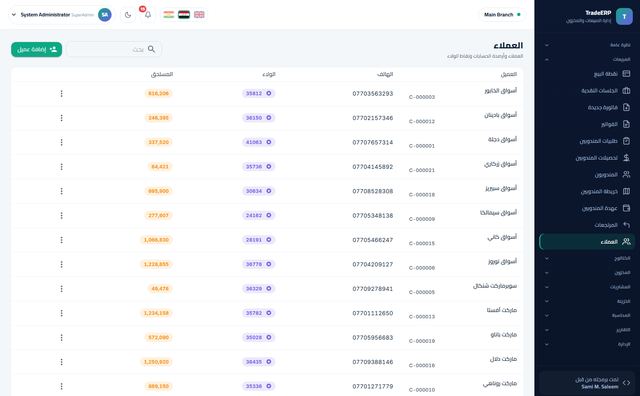This screenshot has height=396, width=640.
Task: Click loyalty points badge 35812
Action: (x=259, y=93)
